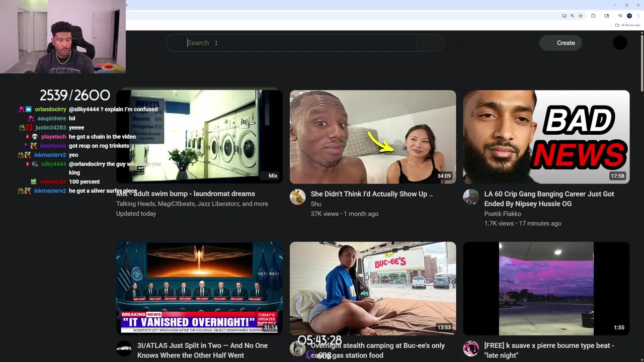
Task: Open the laundromat dreams Mix thumbnail
Action: [x=199, y=137]
